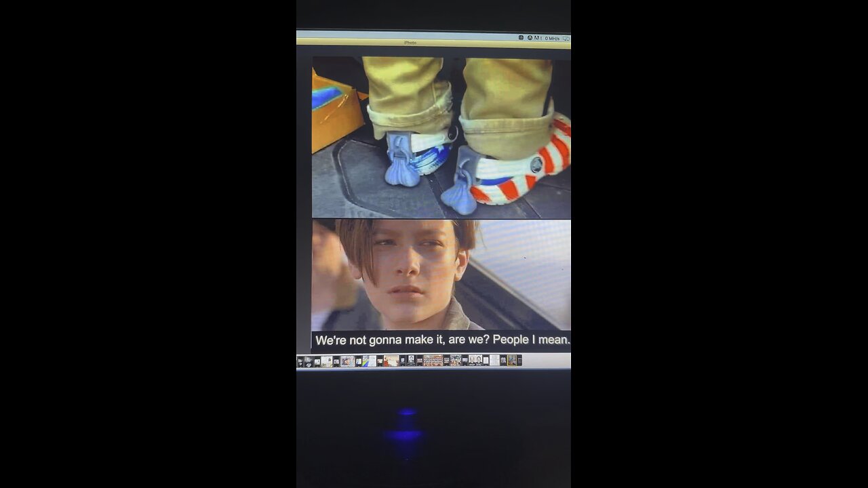Select the white document thumbnail
Viewport: 868px width, 488px height.
[x=494, y=361]
